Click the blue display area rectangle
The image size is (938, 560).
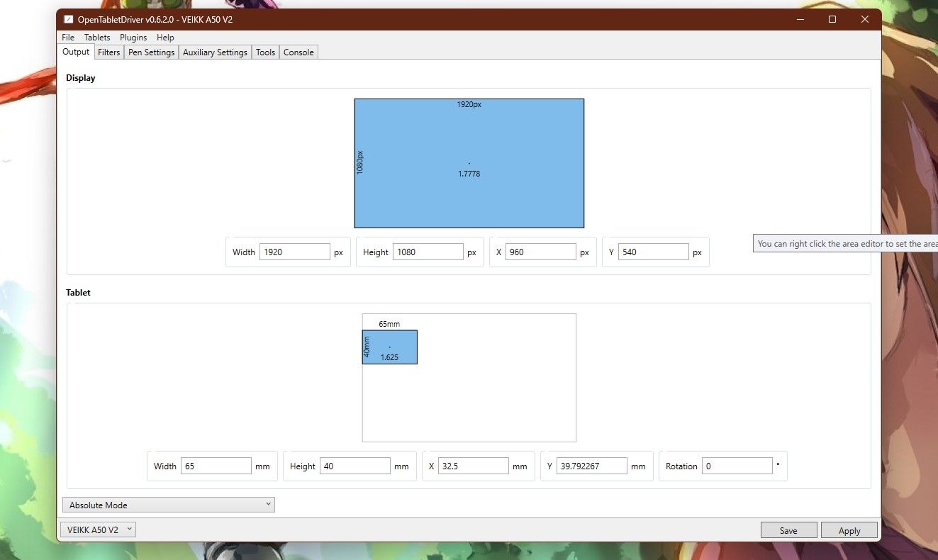[469, 163]
